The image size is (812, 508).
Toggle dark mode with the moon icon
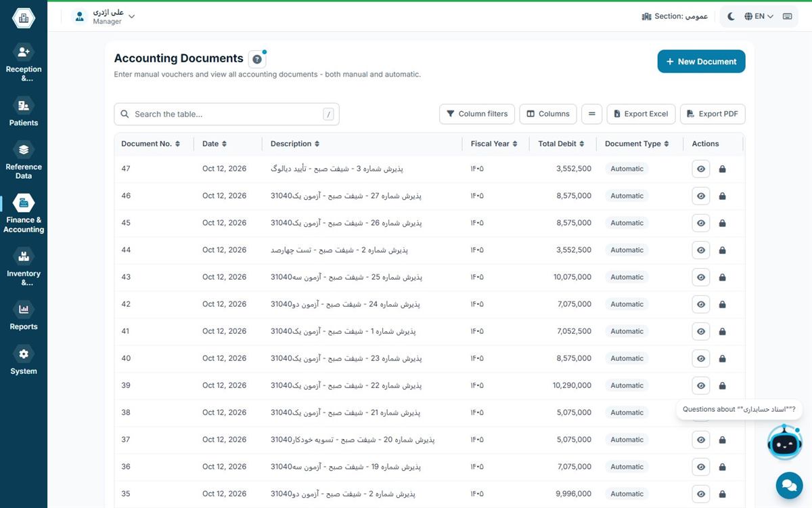(731, 16)
